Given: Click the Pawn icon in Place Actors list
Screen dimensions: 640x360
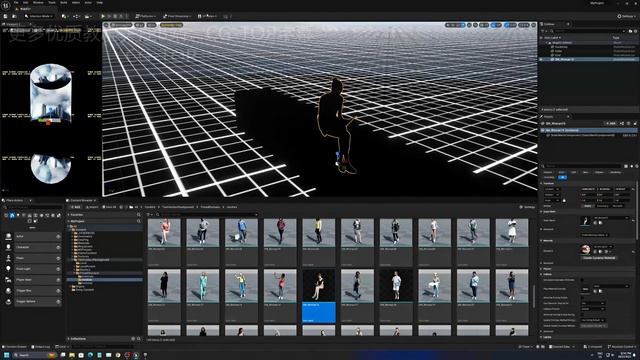Looking at the screenshot, I should (8, 258).
